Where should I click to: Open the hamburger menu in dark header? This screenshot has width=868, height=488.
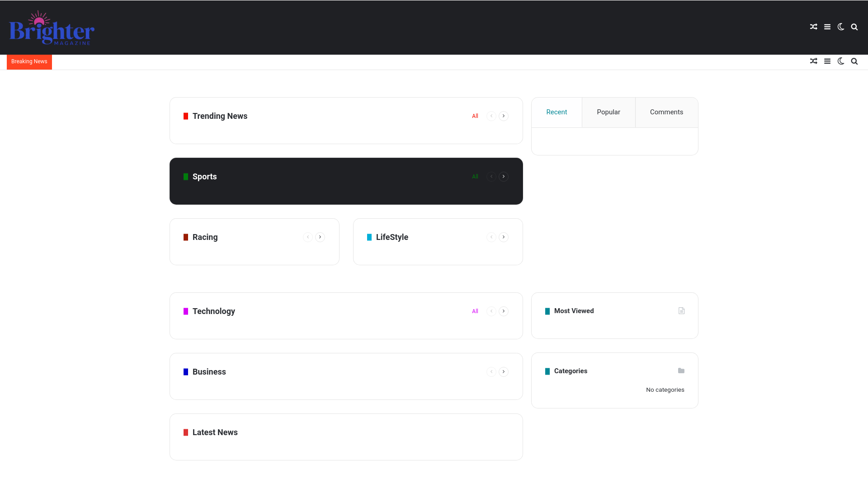(x=827, y=27)
